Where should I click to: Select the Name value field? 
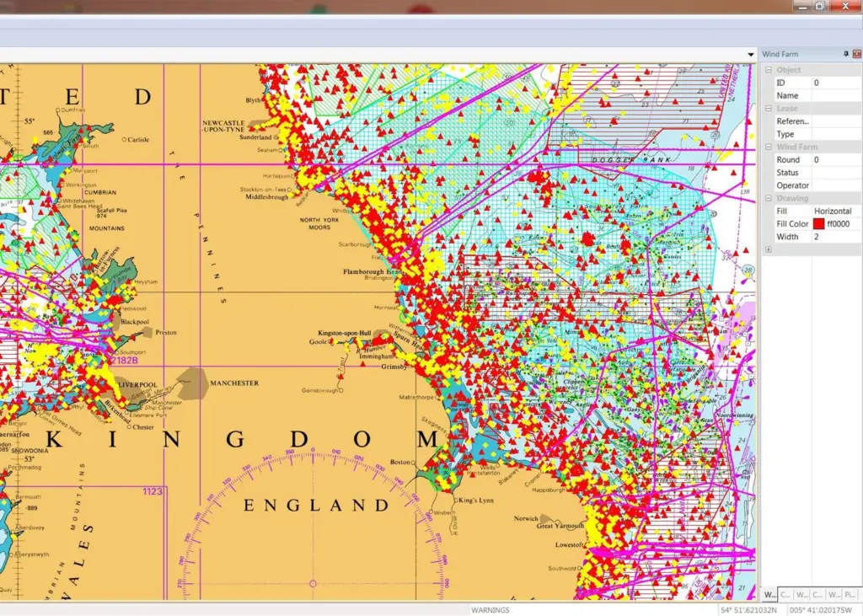(x=837, y=95)
